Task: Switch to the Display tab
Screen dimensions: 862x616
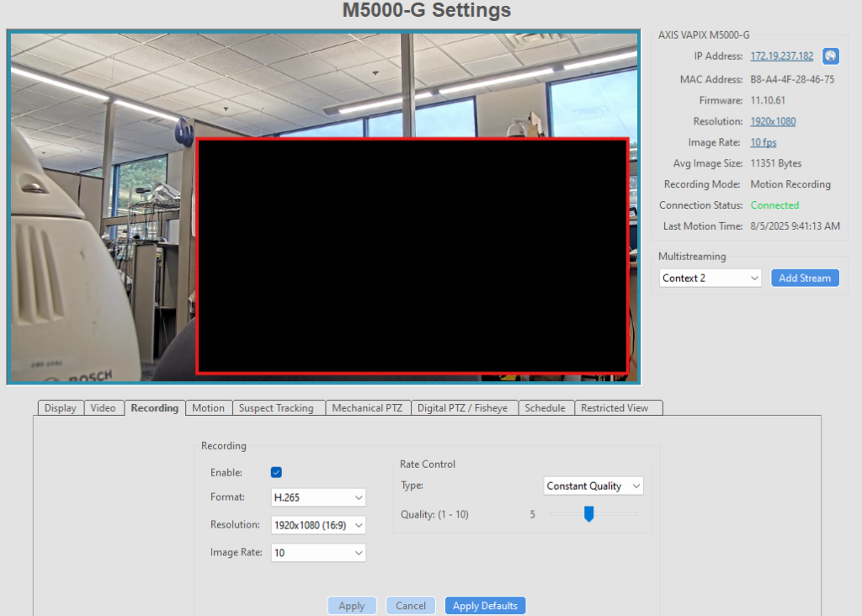Action: click(x=61, y=408)
